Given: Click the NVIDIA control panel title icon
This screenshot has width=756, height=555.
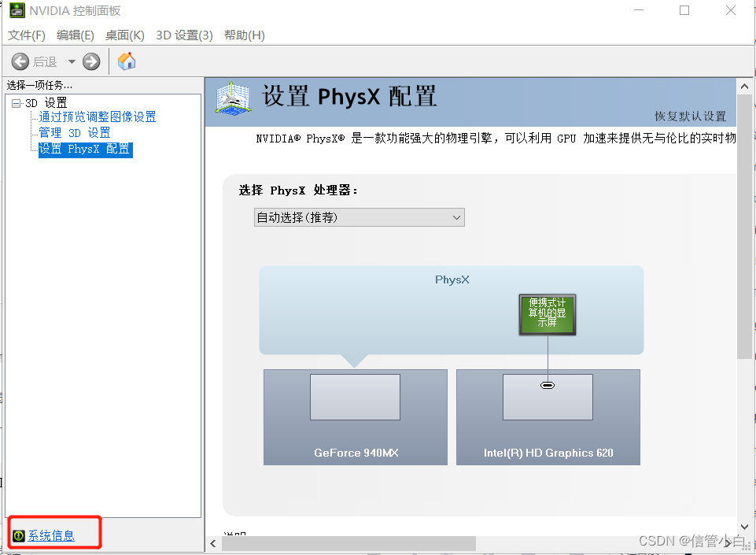Looking at the screenshot, I should (x=17, y=10).
